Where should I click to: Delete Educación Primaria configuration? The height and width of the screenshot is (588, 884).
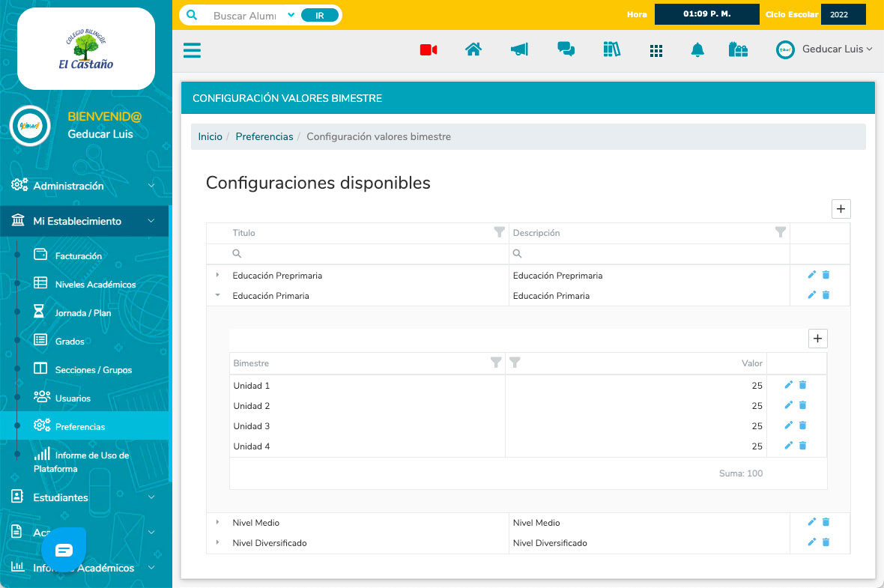tap(826, 295)
